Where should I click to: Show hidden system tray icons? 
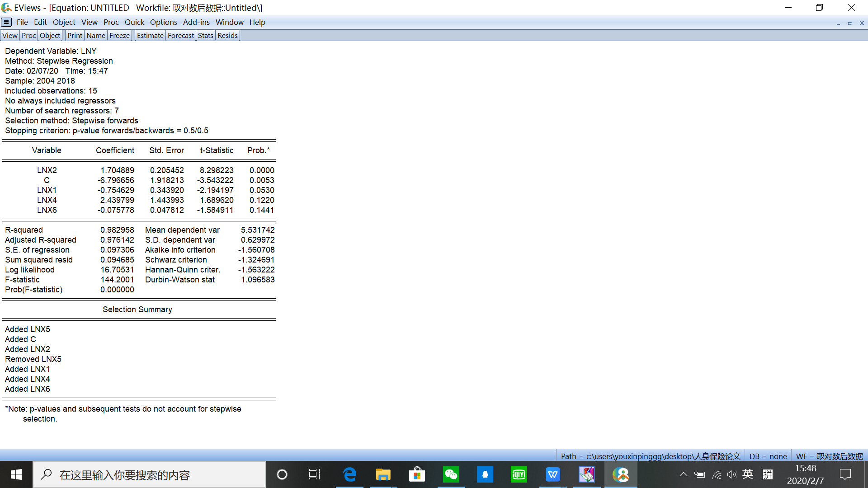coord(683,474)
